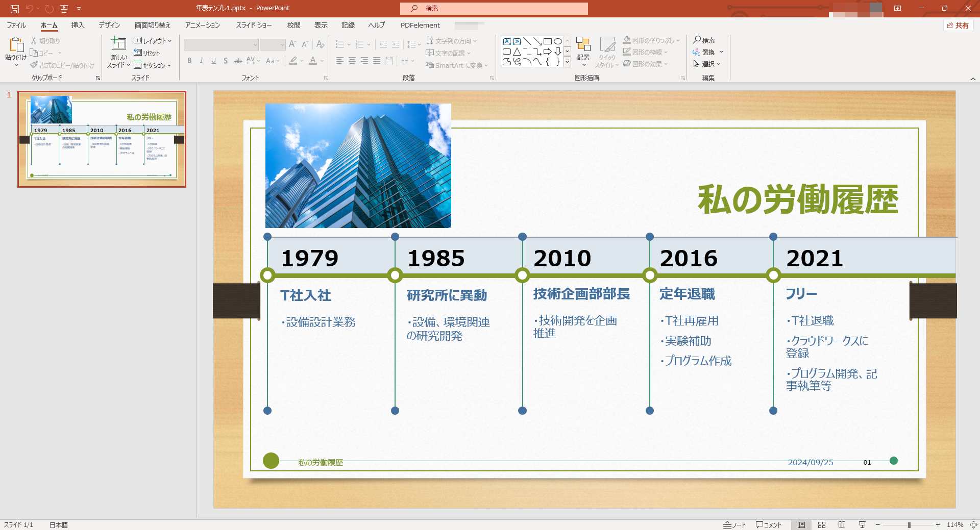Expand the Layout (レイアウト) dropdown
980x530 pixels.
[153, 41]
